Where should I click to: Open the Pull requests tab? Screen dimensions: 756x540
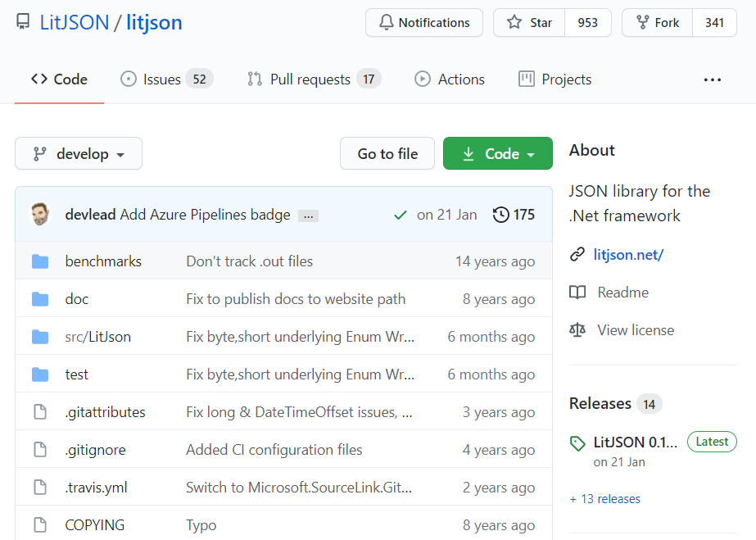click(314, 79)
